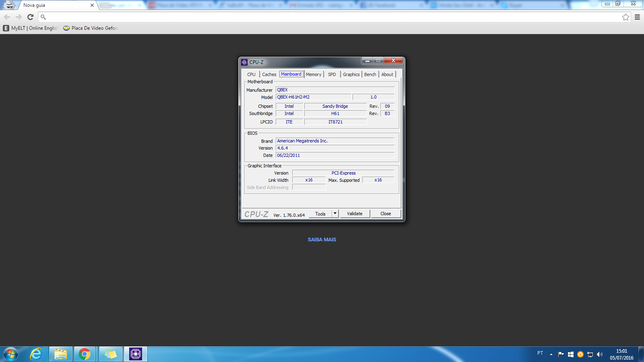Viewport: 644px width, 362px height.
Task: Switch to the SPD tab
Action: [332, 74]
